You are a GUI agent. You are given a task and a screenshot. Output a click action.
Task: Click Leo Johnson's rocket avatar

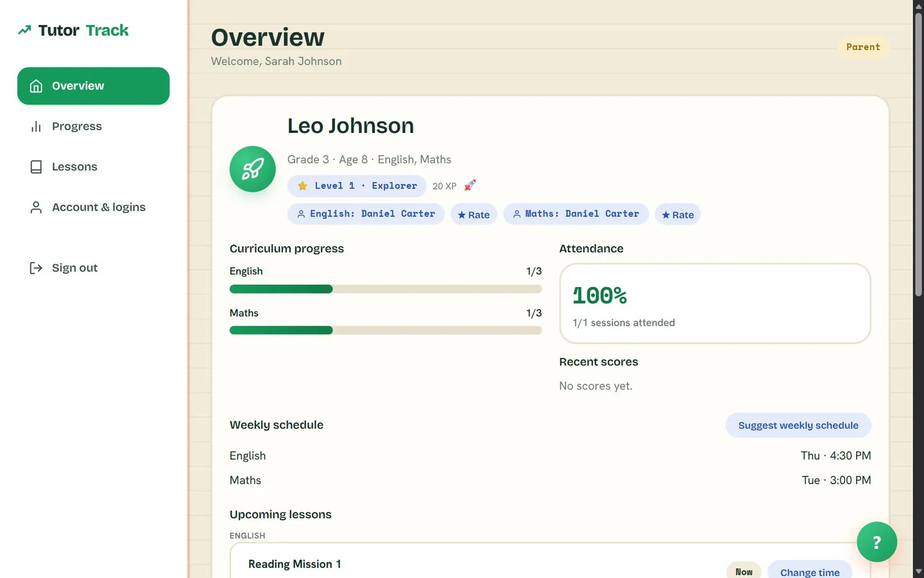tap(253, 169)
